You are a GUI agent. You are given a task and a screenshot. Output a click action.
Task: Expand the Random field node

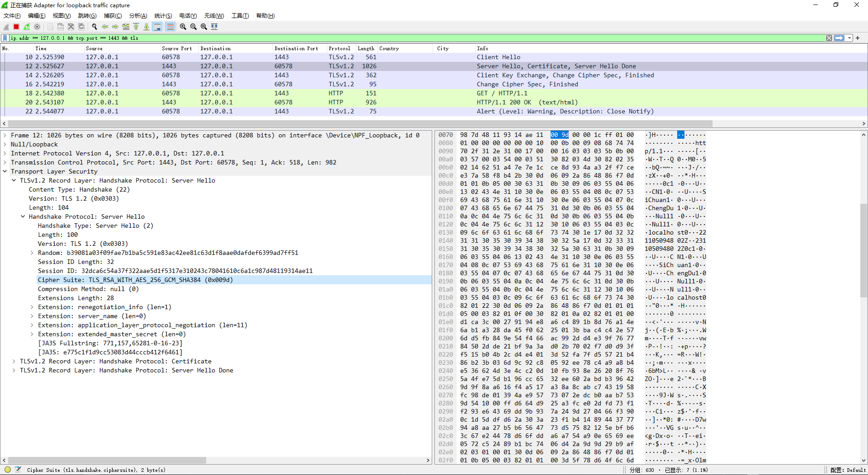coord(32,253)
